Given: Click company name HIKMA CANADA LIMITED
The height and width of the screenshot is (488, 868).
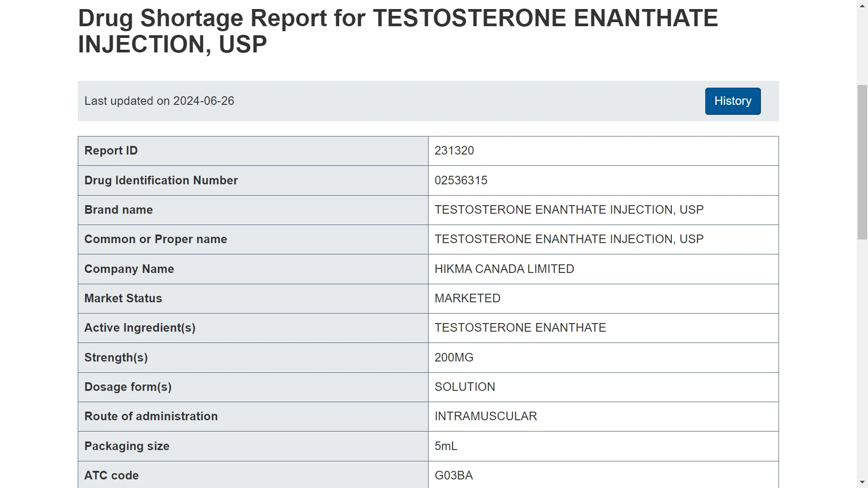Looking at the screenshot, I should click(504, 269).
